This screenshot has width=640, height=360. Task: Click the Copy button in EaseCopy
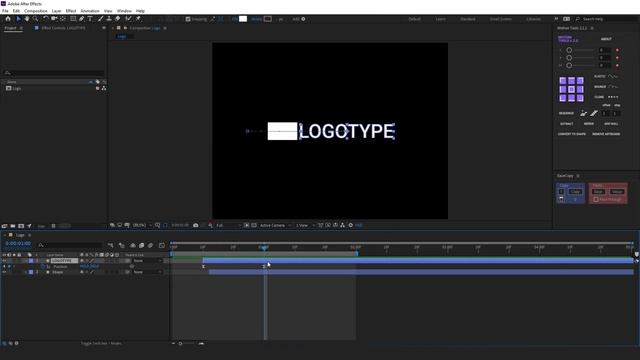tap(576, 191)
